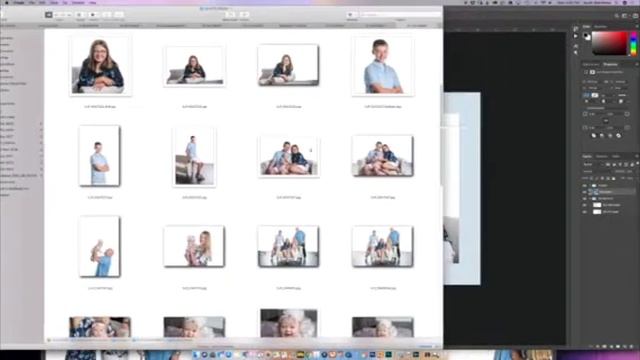Viewport: 640px width, 360px height.
Task: Switch to the Paths tab
Action: (616, 156)
